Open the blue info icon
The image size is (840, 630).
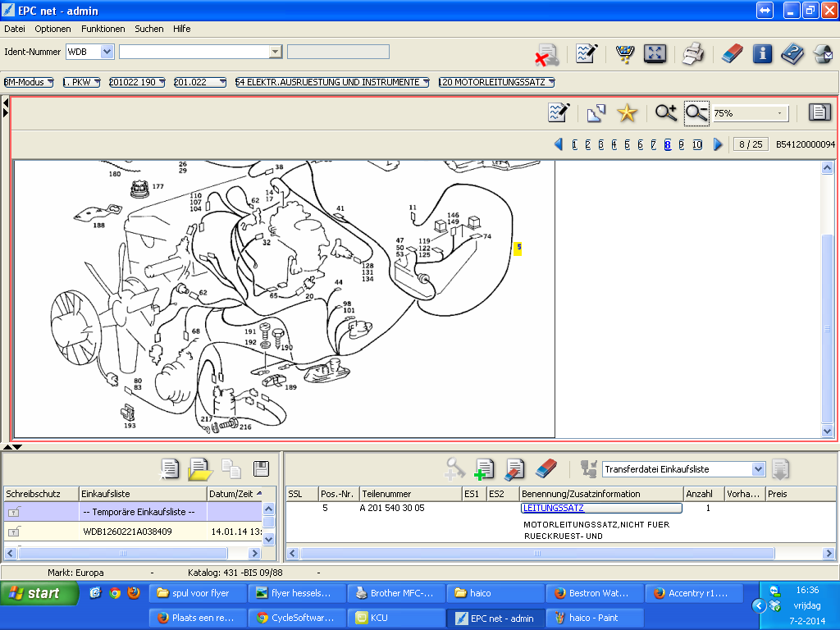762,53
